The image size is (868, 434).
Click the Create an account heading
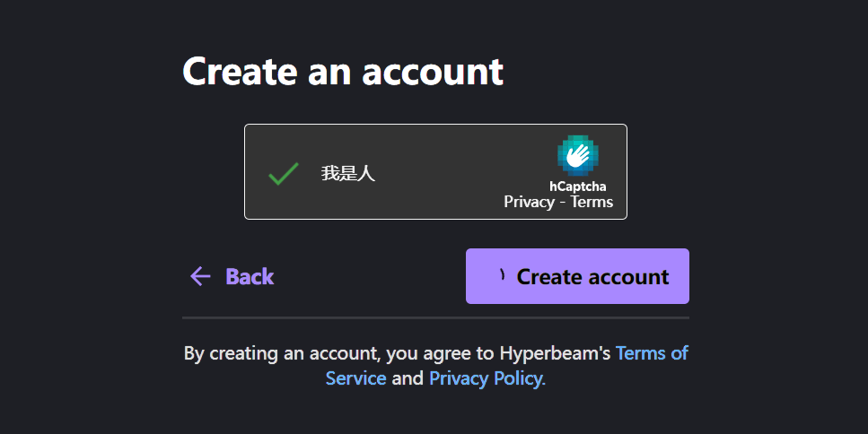[x=343, y=72]
